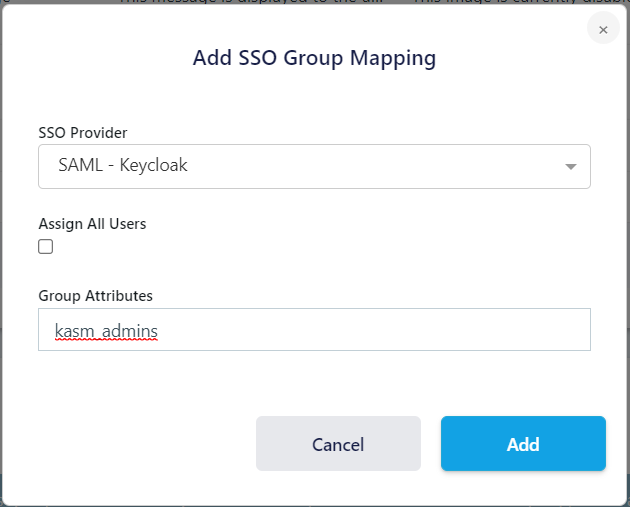Click the X icon in dialog corner
The image size is (630, 507).
[602, 30]
